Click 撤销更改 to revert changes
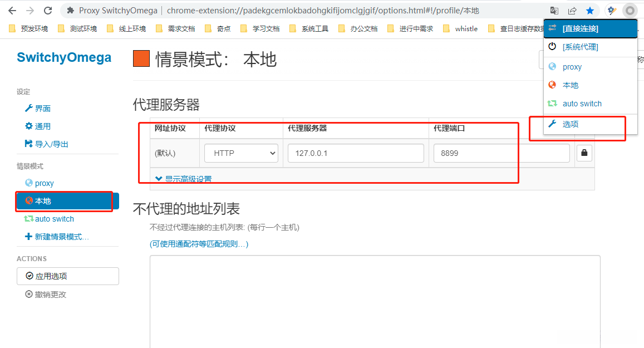The width and height of the screenshot is (644, 348). tap(46, 294)
